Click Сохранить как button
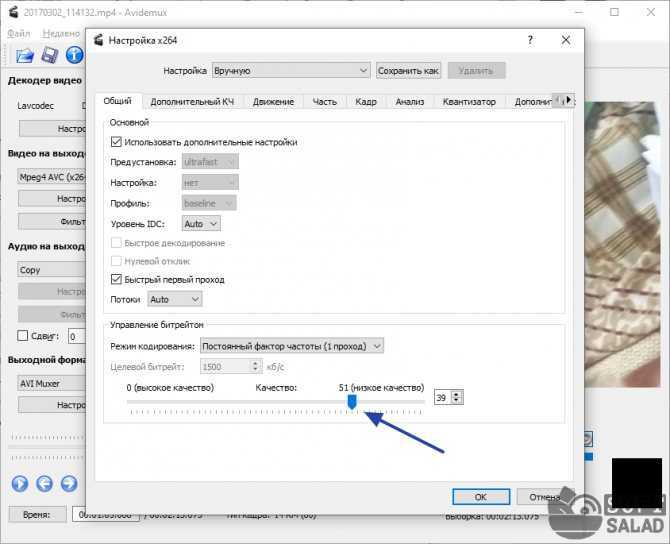This screenshot has width=670, height=544. (408, 71)
